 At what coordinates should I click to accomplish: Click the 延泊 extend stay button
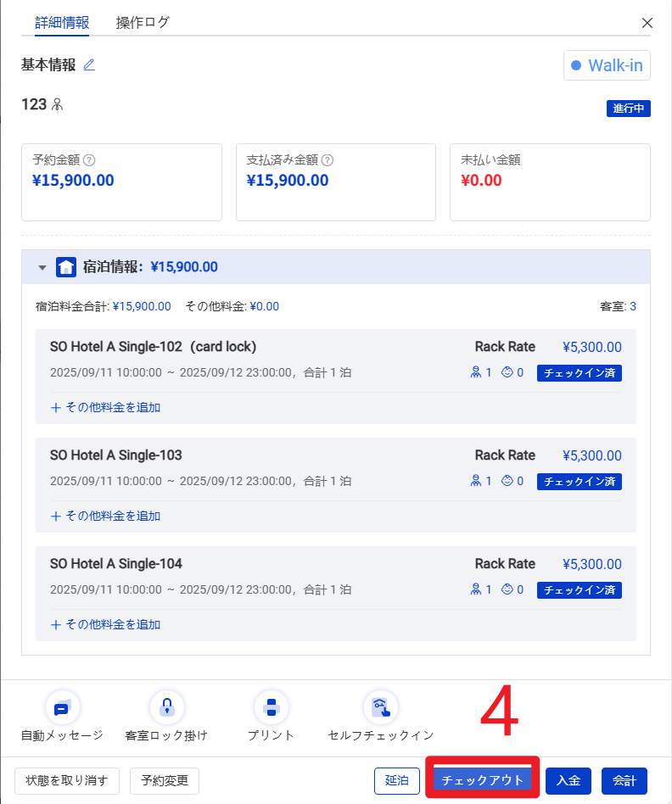tap(397, 780)
